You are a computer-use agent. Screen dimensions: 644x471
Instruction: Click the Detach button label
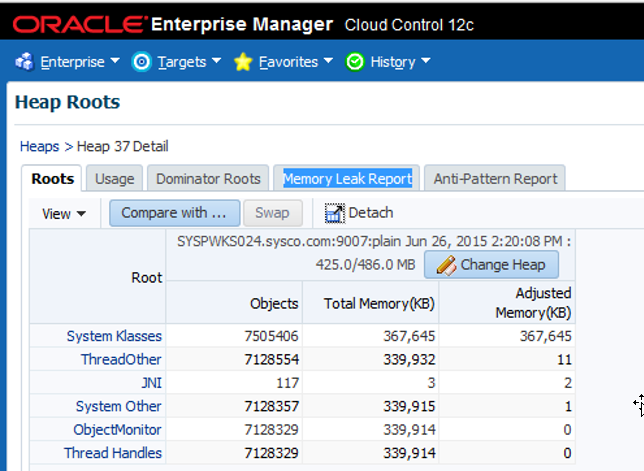(370, 213)
